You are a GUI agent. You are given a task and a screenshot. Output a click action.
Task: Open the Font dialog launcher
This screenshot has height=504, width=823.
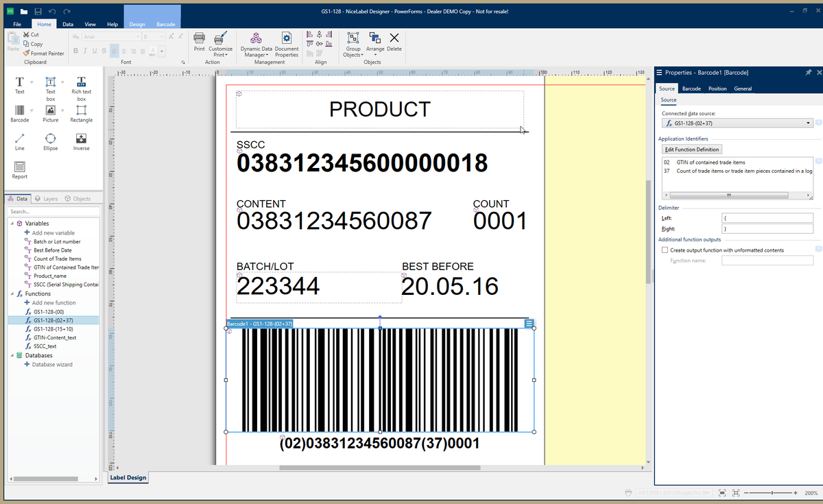[183, 62]
